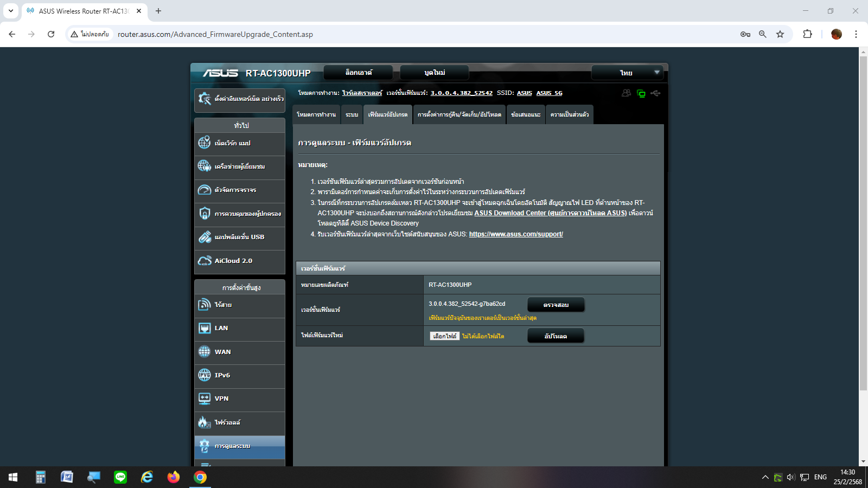
Task: Open the Network Map sidebar icon
Action: 205,143
